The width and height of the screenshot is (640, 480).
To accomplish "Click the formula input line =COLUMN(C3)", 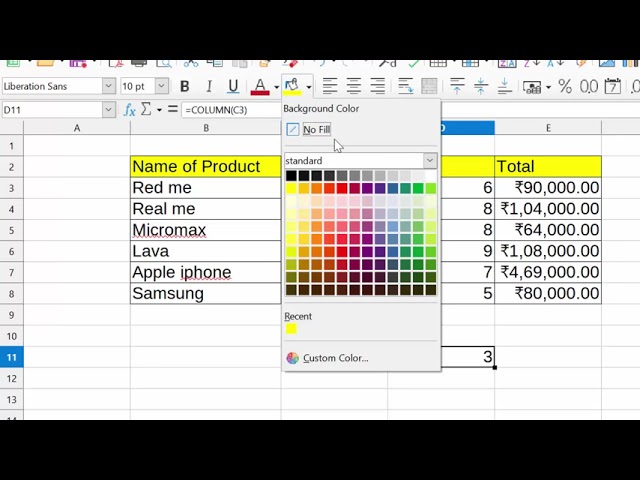I will [231, 110].
